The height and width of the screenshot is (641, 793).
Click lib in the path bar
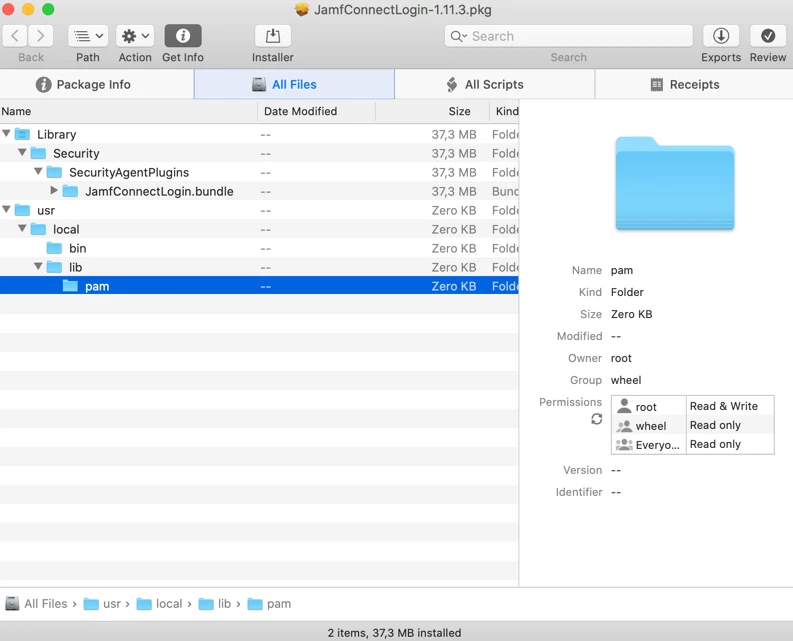point(215,604)
